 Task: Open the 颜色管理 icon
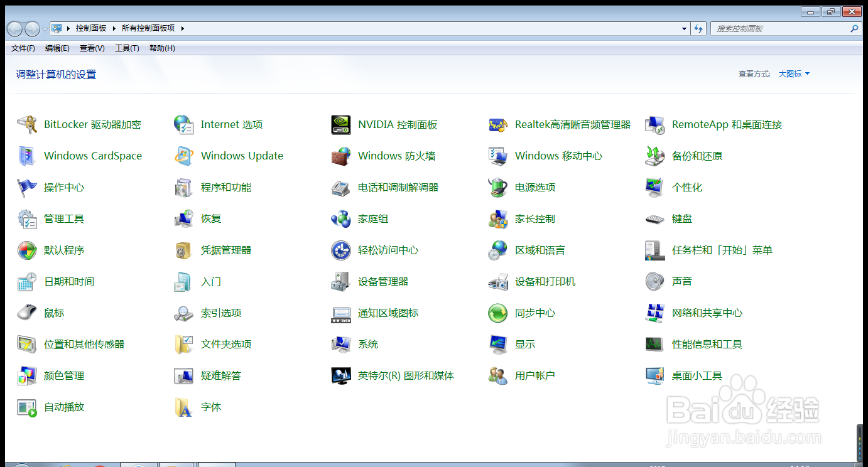click(x=27, y=375)
